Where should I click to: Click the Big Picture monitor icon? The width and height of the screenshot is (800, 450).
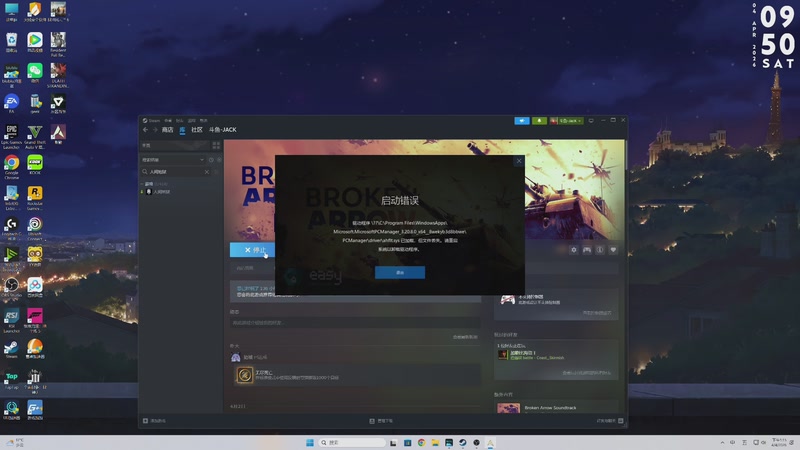coord(591,121)
